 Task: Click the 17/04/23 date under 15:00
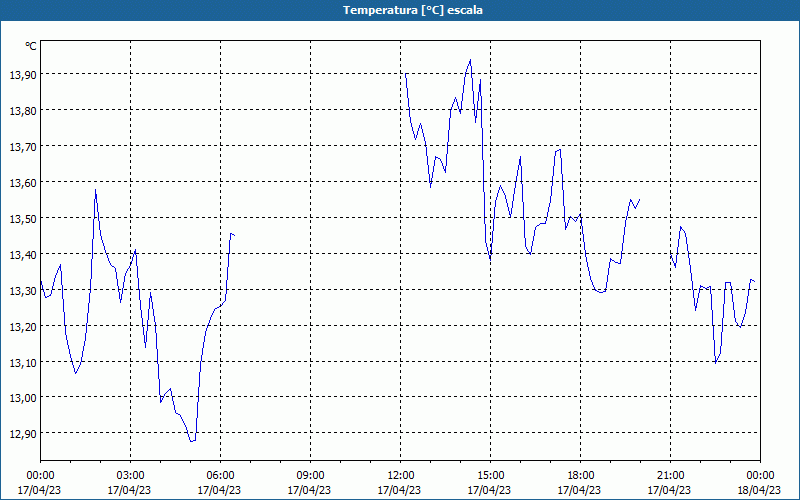(489, 490)
